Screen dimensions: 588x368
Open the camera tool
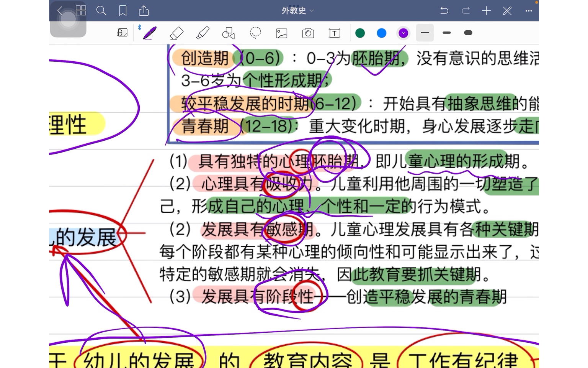pyautogui.click(x=308, y=33)
